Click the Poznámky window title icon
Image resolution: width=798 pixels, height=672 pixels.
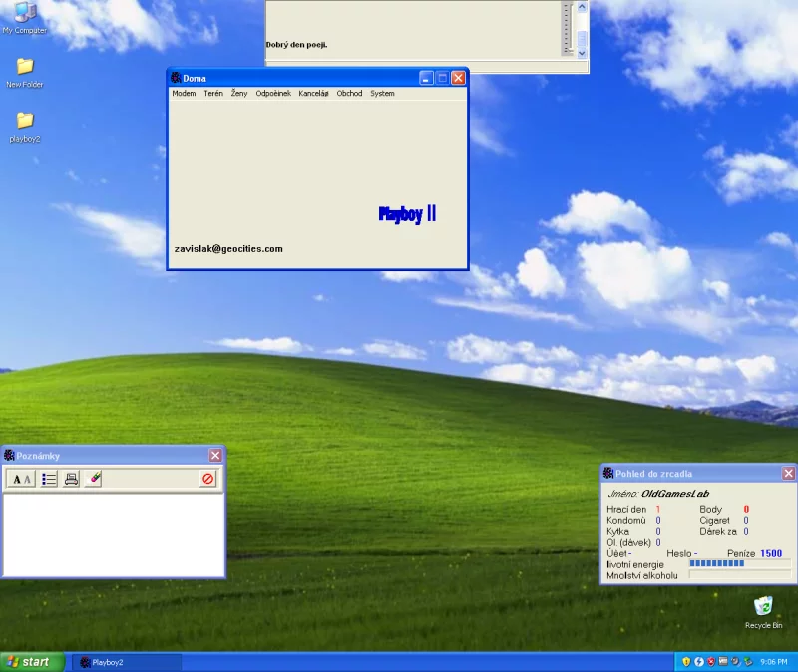click(9, 456)
